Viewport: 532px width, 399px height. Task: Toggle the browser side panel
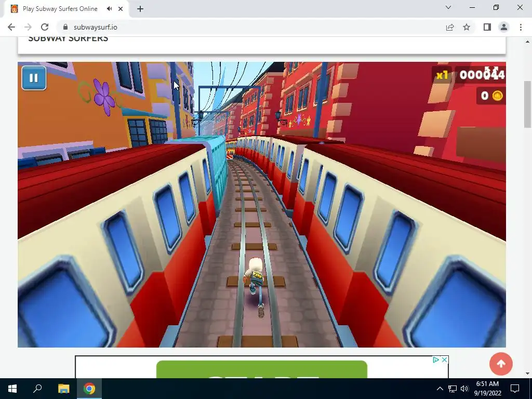(x=487, y=27)
